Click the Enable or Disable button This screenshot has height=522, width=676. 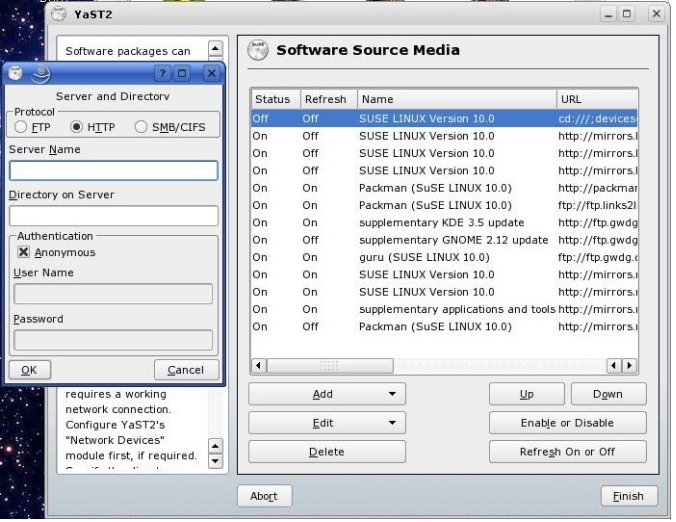coord(567,423)
